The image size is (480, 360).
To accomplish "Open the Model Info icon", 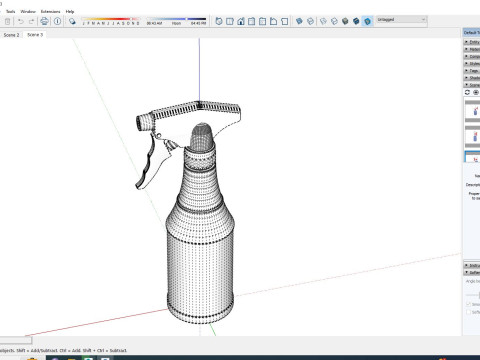I will 57,22.
